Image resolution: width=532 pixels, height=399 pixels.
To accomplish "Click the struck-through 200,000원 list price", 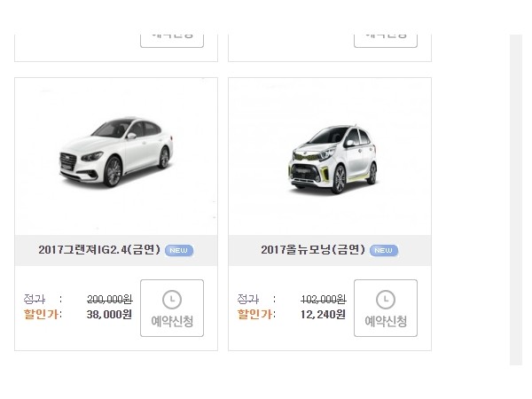I will [110, 300].
